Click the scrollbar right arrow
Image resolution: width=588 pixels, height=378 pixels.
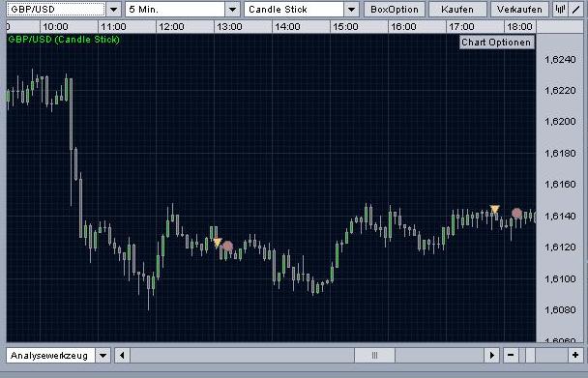(x=491, y=355)
